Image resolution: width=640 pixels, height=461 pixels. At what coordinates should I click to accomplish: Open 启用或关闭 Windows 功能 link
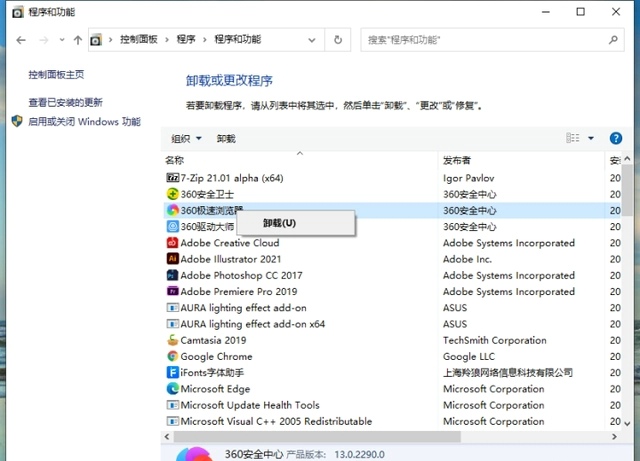[84, 121]
